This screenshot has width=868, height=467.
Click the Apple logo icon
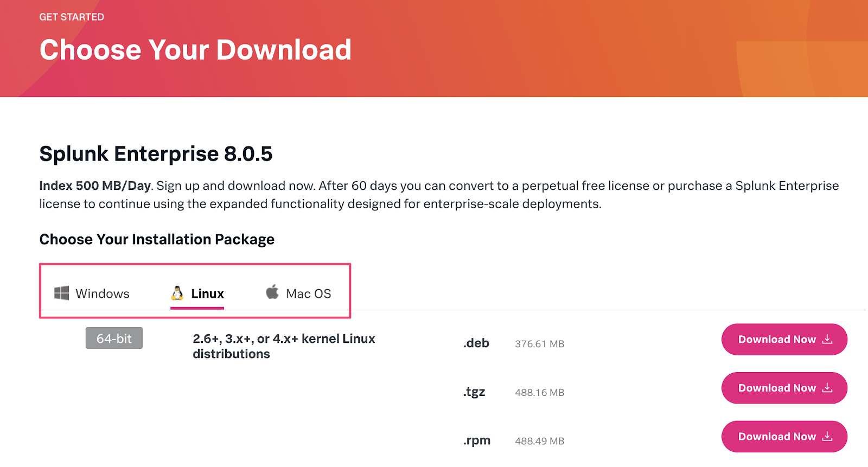click(272, 292)
